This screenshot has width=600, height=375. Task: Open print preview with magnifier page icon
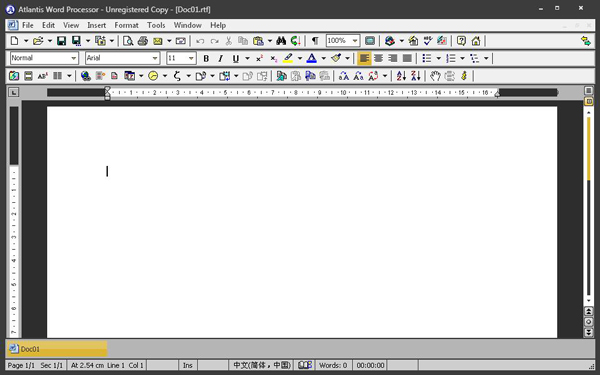(x=128, y=41)
